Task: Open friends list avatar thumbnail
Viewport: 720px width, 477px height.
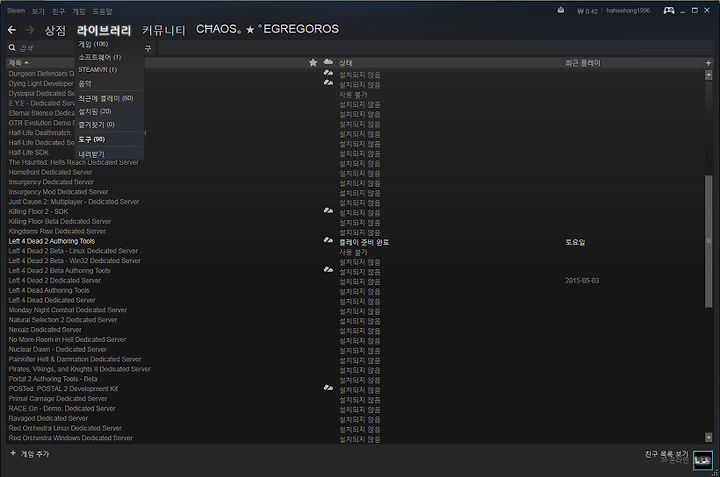Action: [703, 460]
